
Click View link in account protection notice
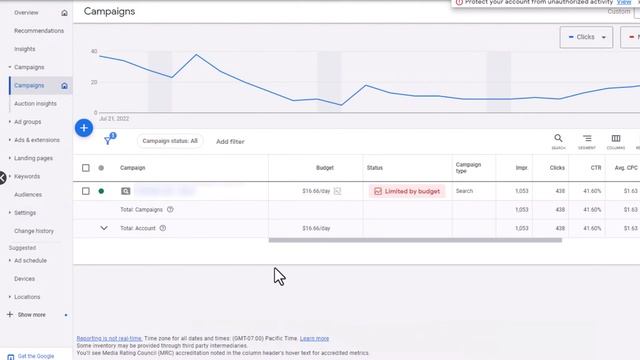coord(624,2)
